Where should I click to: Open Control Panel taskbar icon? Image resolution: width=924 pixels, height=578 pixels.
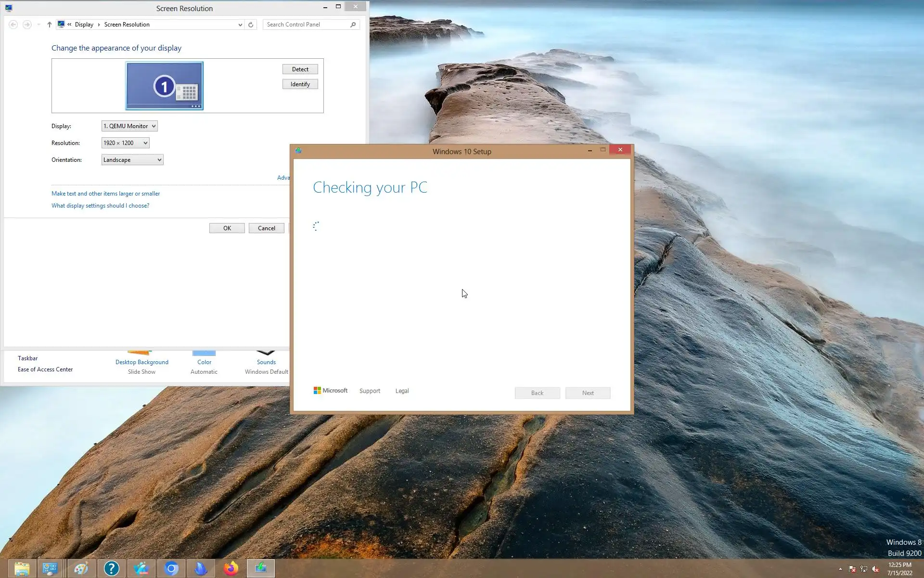pyautogui.click(x=50, y=569)
